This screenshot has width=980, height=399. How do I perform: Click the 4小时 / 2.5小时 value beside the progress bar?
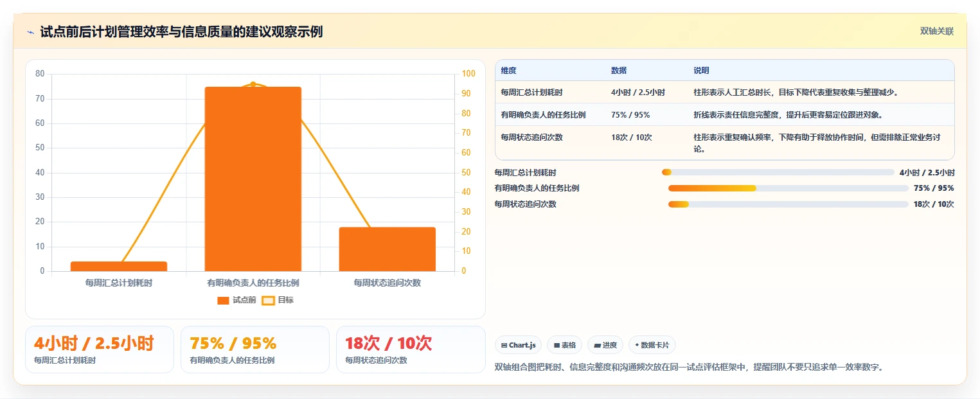927,172
